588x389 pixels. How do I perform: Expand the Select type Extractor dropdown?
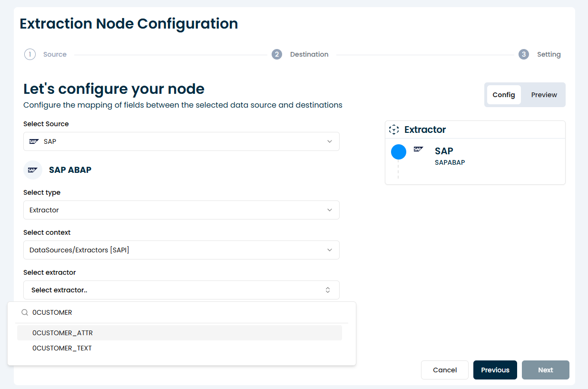pyautogui.click(x=181, y=210)
